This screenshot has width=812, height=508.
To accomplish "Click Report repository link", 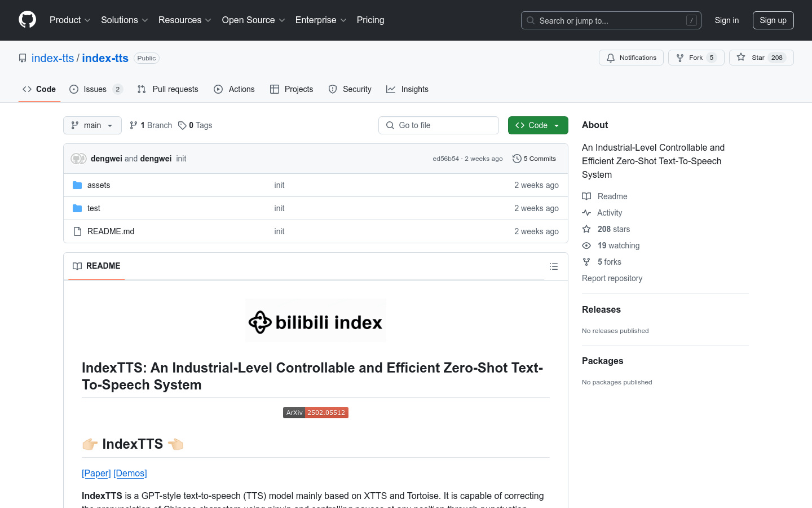I will (612, 278).
